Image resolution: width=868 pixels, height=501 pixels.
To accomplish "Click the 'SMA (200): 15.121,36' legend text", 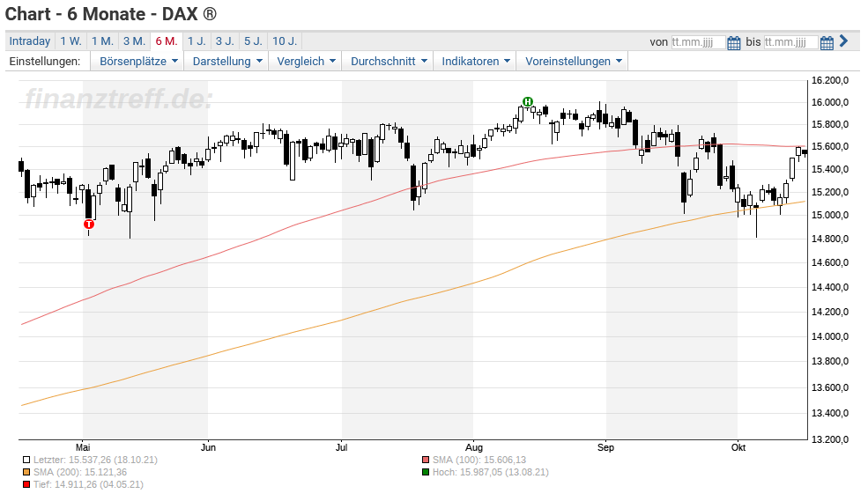I will [x=79, y=472].
